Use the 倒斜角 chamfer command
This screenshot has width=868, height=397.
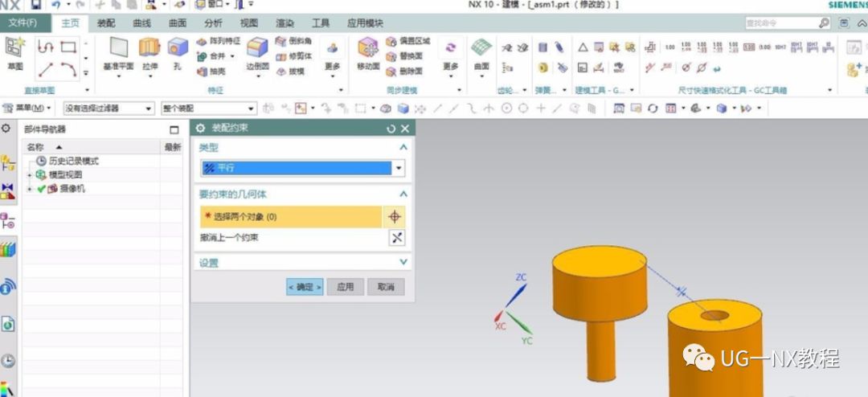pos(293,41)
